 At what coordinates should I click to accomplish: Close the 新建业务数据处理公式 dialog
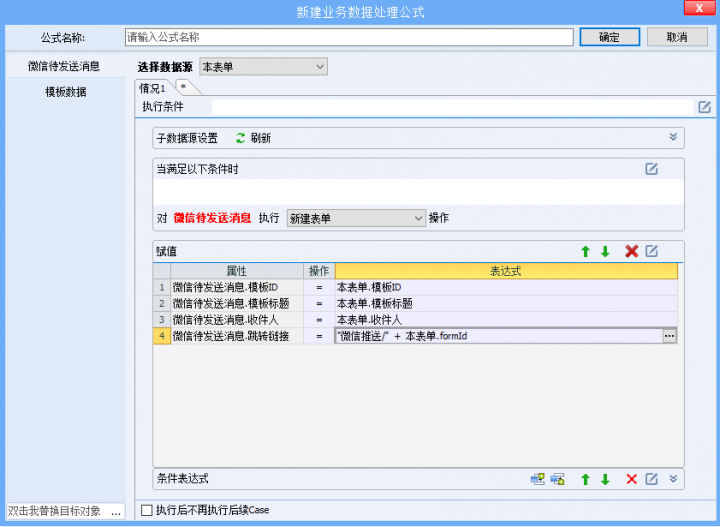pos(699,8)
